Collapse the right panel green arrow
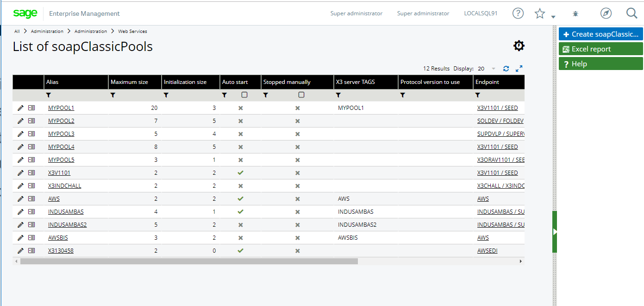 [x=555, y=231]
